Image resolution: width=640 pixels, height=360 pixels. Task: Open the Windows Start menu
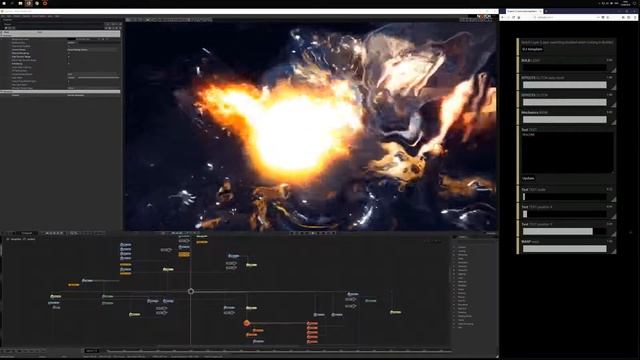pos(3,3)
